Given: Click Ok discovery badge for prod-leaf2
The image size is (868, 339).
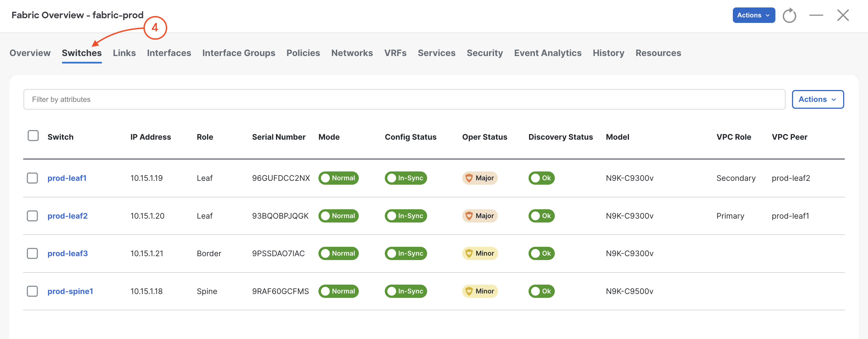Looking at the screenshot, I should (542, 216).
